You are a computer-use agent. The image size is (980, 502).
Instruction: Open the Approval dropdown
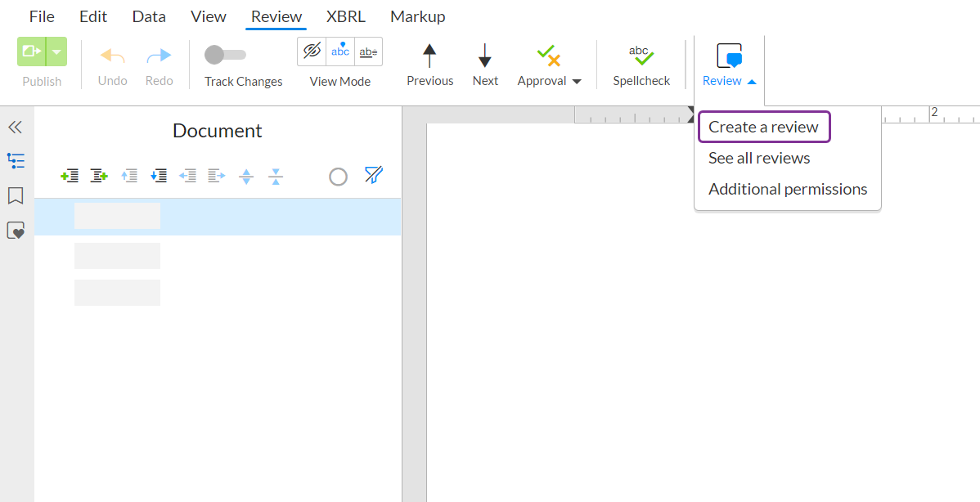(x=550, y=64)
